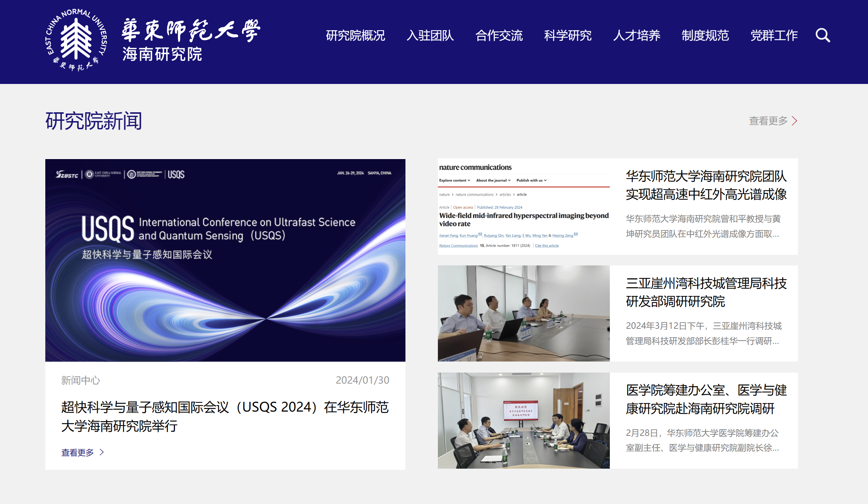This screenshot has height=504, width=868.
Task: Click the red arrow beside 查看更多 header
Action: pyautogui.click(x=794, y=121)
